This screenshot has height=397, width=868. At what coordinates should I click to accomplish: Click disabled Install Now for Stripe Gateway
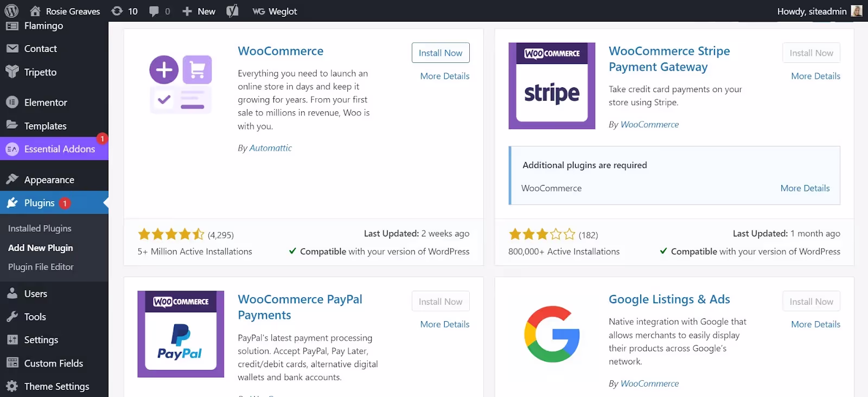point(811,53)
